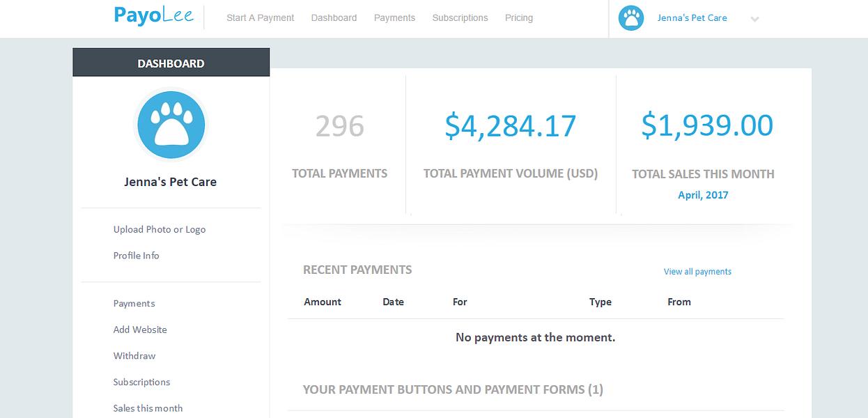Click the $4,284.17 payment volume figure

point(511,126)
